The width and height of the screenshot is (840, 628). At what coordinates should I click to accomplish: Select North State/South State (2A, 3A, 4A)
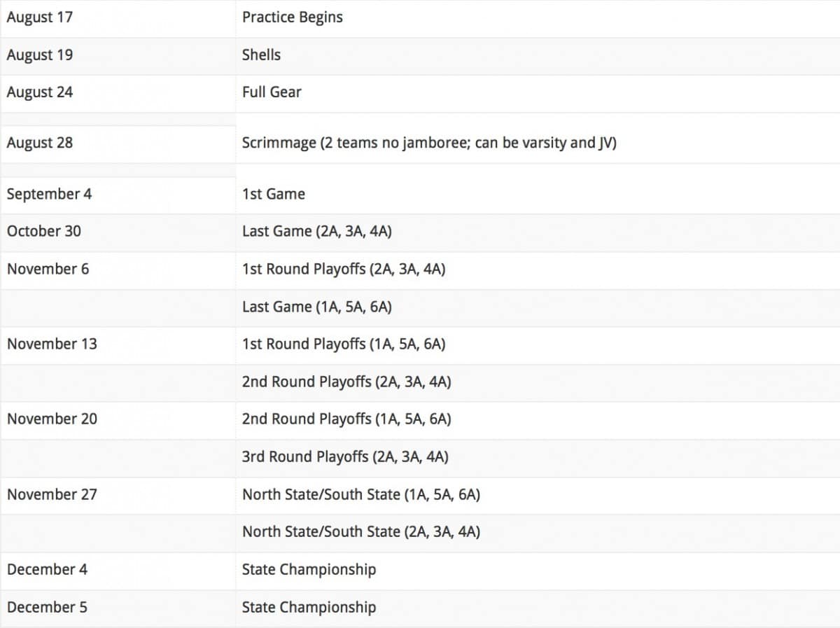[x=361, y=531]
